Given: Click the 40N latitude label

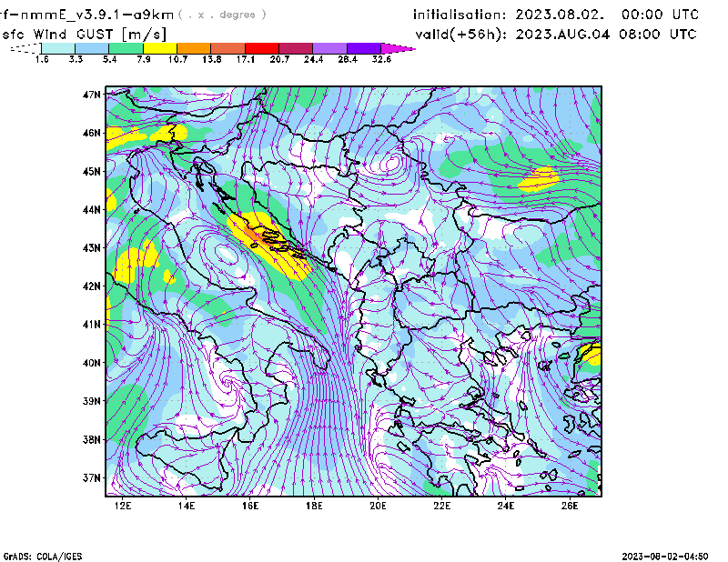Looking at the screenshot, I should [x=92, y=363].
